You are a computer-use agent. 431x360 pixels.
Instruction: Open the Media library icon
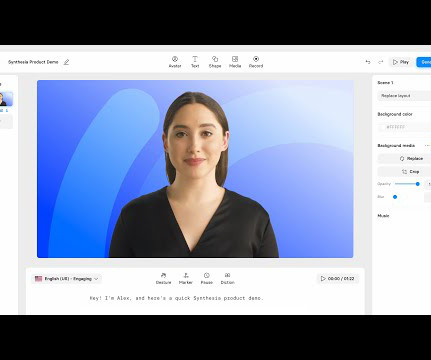(x=235, y=62)
